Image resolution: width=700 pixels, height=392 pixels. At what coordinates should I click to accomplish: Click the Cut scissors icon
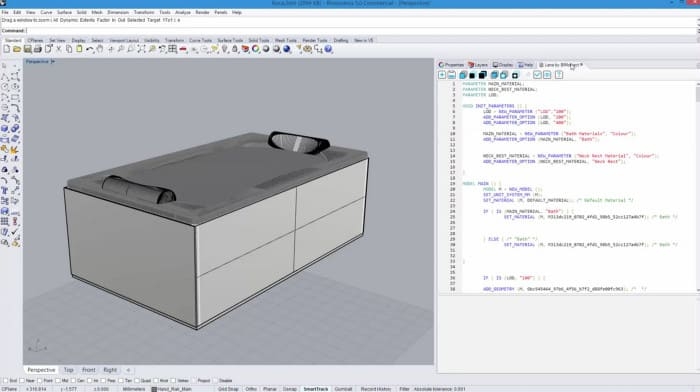58,49
